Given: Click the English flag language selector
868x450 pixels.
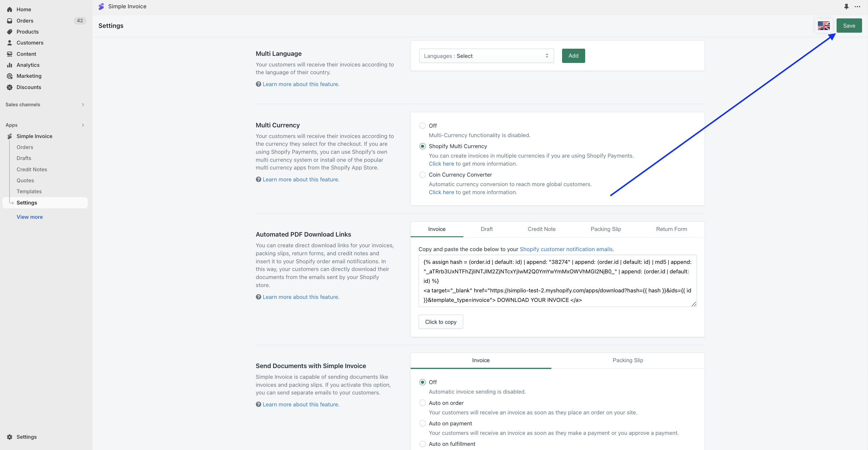Looking at the screenshot, I should pos(824,25).
